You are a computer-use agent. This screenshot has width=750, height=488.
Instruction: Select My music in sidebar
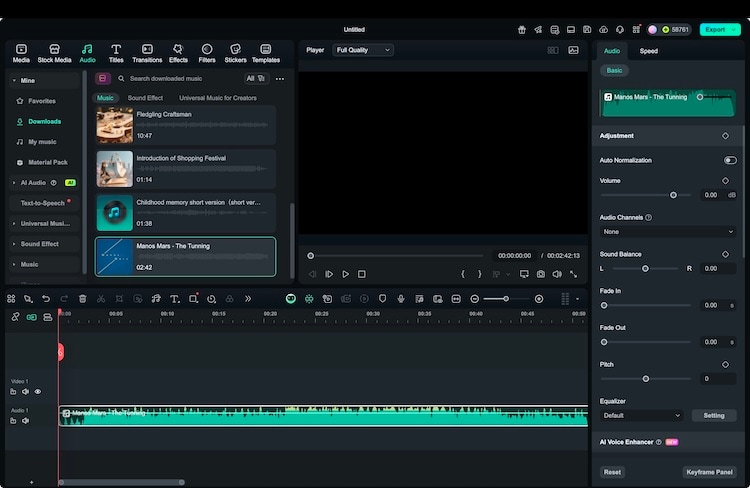click(x=42, y=142)
